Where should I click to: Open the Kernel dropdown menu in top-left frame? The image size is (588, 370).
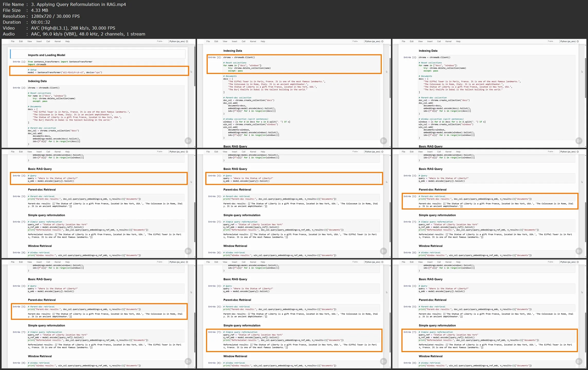point(58,41)
